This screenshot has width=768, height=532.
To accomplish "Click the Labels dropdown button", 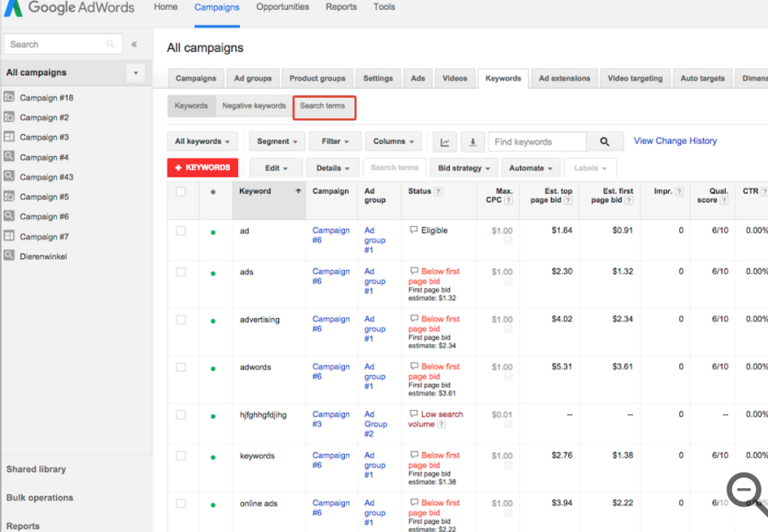I will pos(590,168).
